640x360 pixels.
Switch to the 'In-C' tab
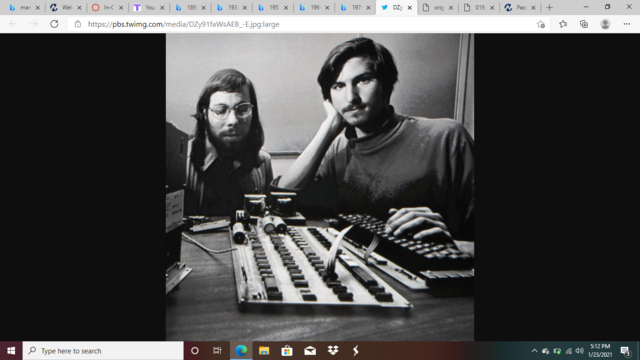[x=107, y=7]
